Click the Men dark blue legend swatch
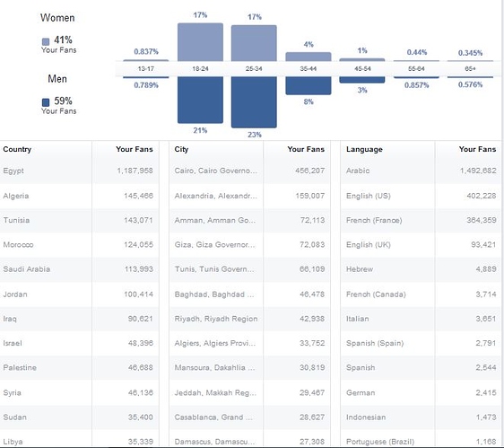This screenshot has width=504, height=448. click(46, 102)
